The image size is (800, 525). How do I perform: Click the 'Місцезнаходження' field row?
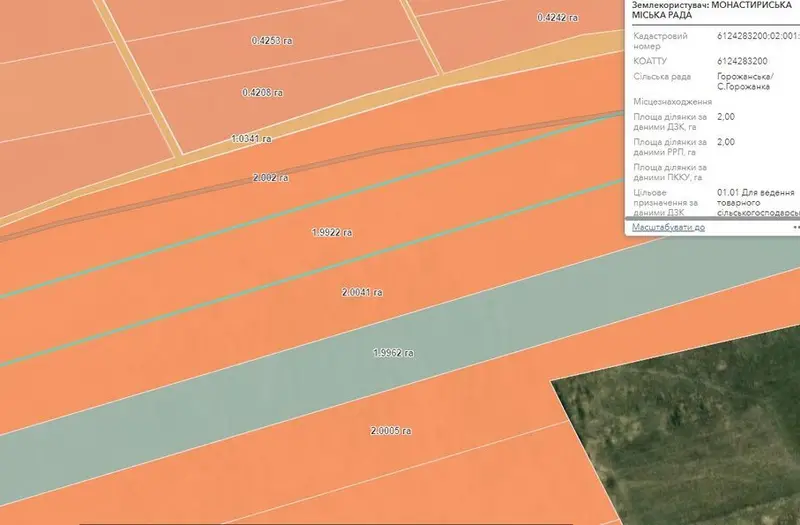pos(712,102)
